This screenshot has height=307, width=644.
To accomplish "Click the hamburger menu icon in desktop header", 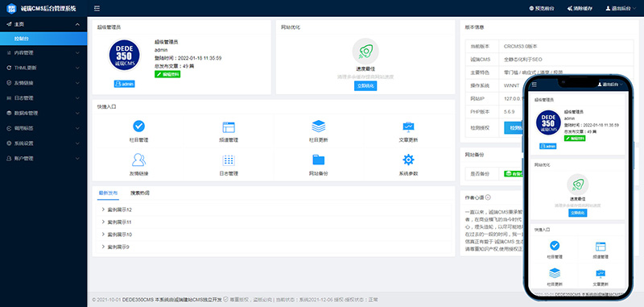I will point(97,8).
